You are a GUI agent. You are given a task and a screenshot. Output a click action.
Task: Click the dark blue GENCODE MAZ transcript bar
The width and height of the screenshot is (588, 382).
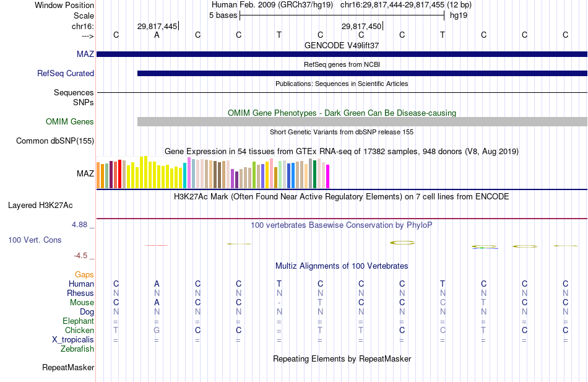click(x=342, y=54)
